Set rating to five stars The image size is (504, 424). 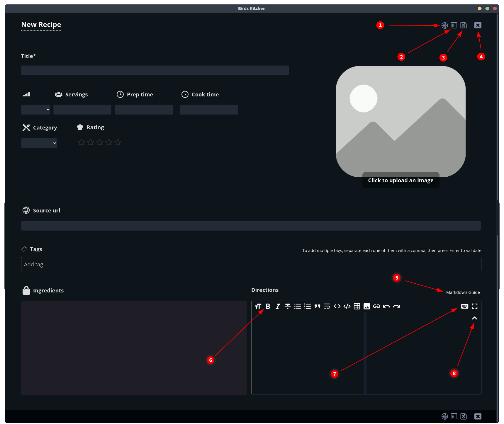[x=118, y=142]
